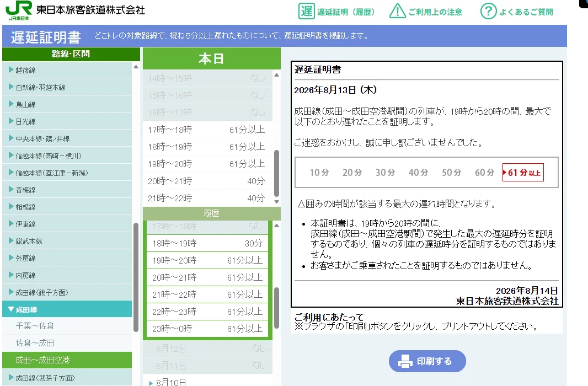588x386 pixels.
Task: Click the 8月11日 なし history row
Action: click(207, 366)
